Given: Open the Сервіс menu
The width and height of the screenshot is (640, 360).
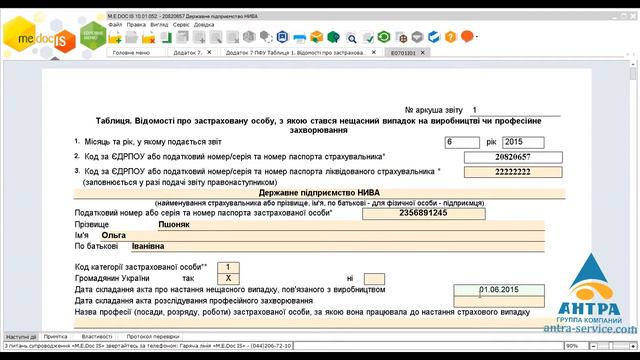Looking at the screenshot, I should (181, 25).
